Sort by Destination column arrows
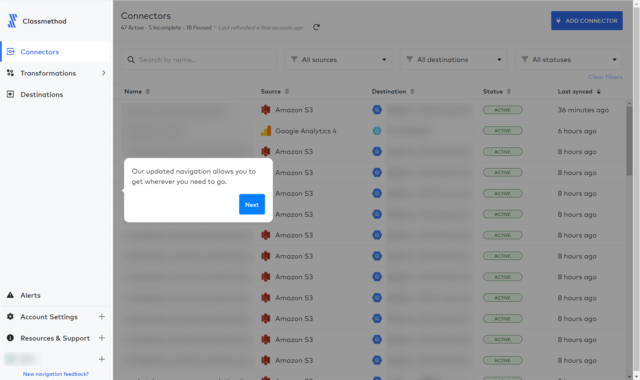640x380 pixels. coord(412,91)
